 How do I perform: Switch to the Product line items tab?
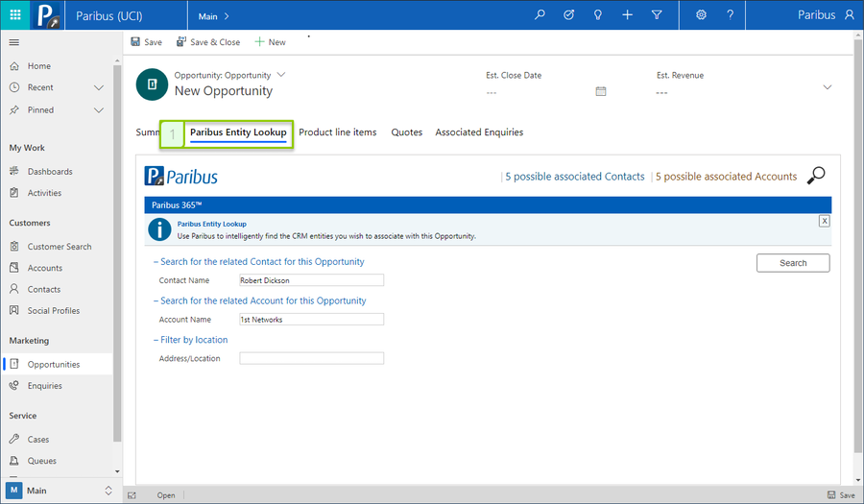(x=338, y=132)
